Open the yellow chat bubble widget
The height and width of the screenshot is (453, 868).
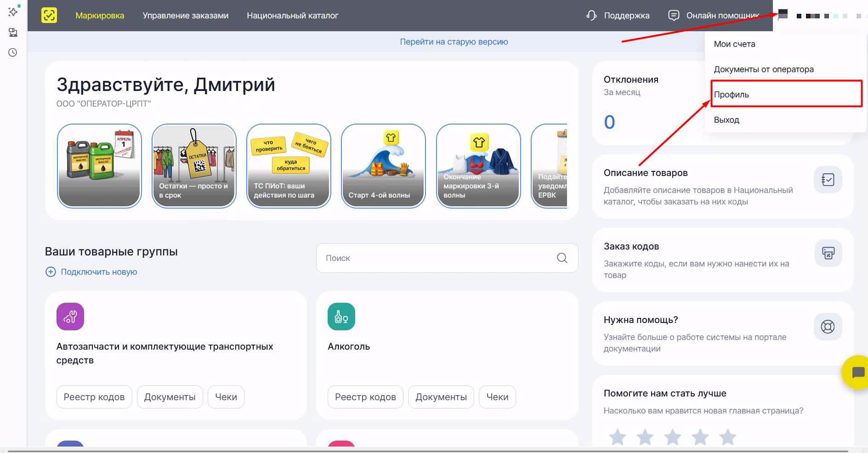tap(857, 372)
